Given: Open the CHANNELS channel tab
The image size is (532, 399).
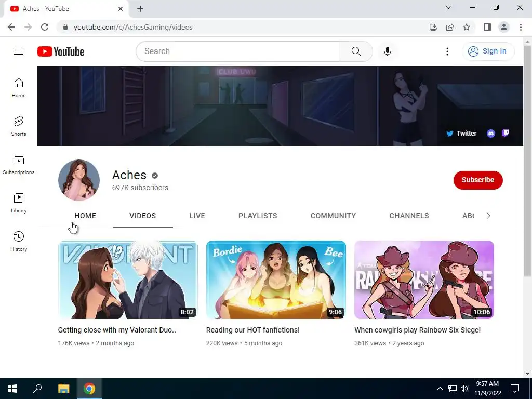Looking at the screenshot, I should 409,216.
